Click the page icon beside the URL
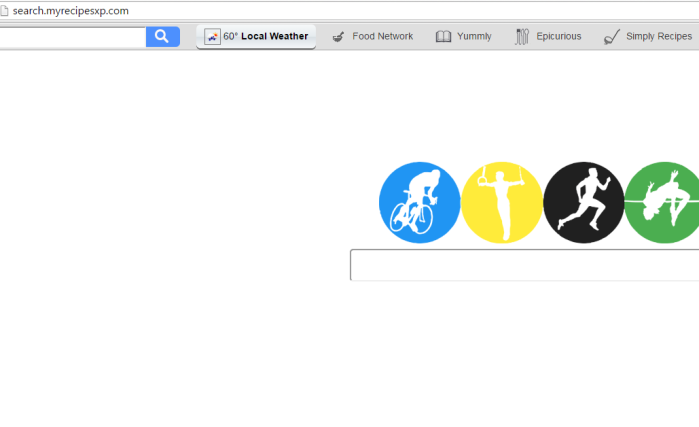 (4, 11)
